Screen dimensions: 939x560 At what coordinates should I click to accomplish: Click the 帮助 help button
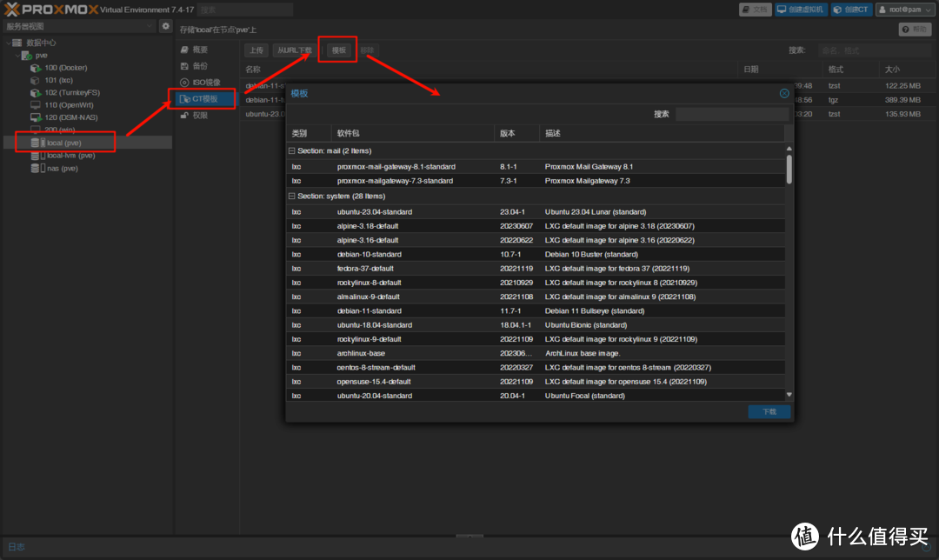pyautogui.click(x=915, y=30)
